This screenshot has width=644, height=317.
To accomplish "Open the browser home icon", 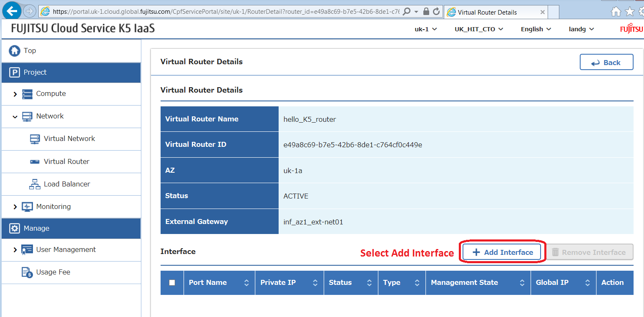I will 616,12.
